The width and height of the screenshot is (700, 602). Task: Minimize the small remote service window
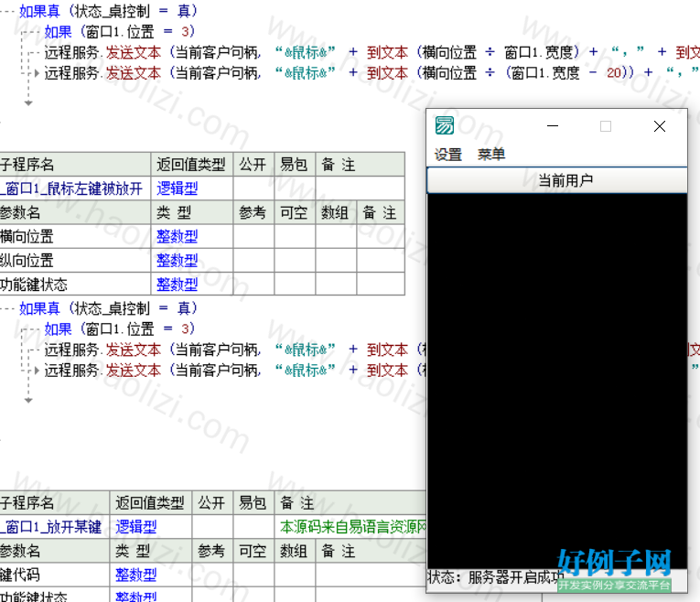coord(553,126)
